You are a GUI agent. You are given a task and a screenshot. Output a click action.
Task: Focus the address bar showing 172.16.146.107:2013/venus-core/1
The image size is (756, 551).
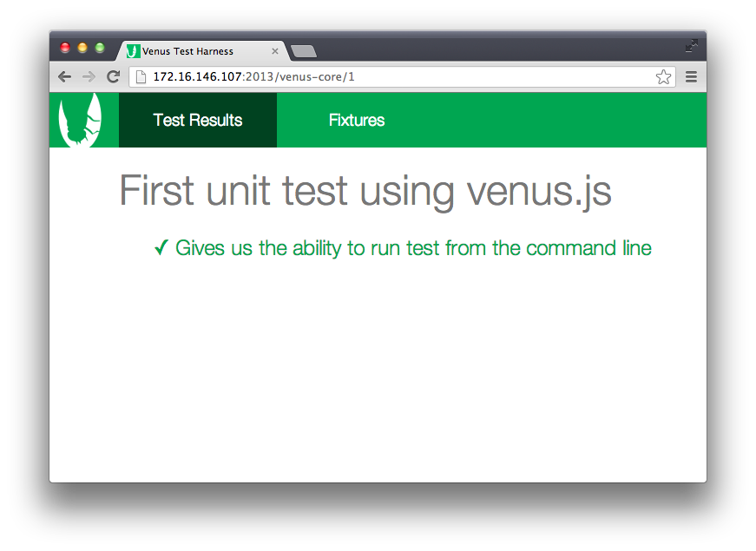pos(402,76)
